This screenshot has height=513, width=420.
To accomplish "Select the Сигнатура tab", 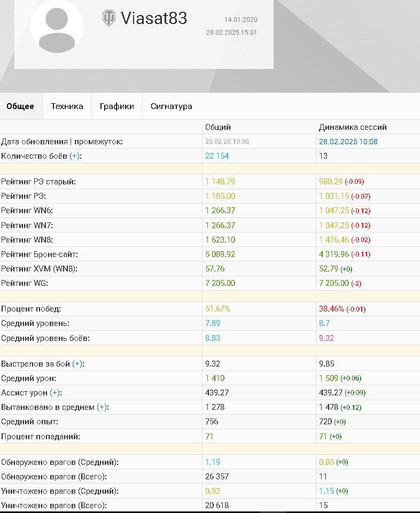I will pyautogui.click(x=171, y=106).
